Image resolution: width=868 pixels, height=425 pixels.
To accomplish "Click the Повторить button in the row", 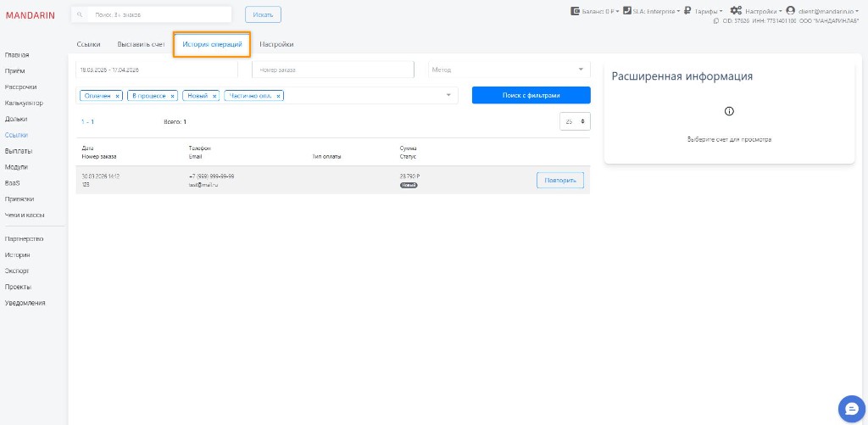I will [559, 180].
